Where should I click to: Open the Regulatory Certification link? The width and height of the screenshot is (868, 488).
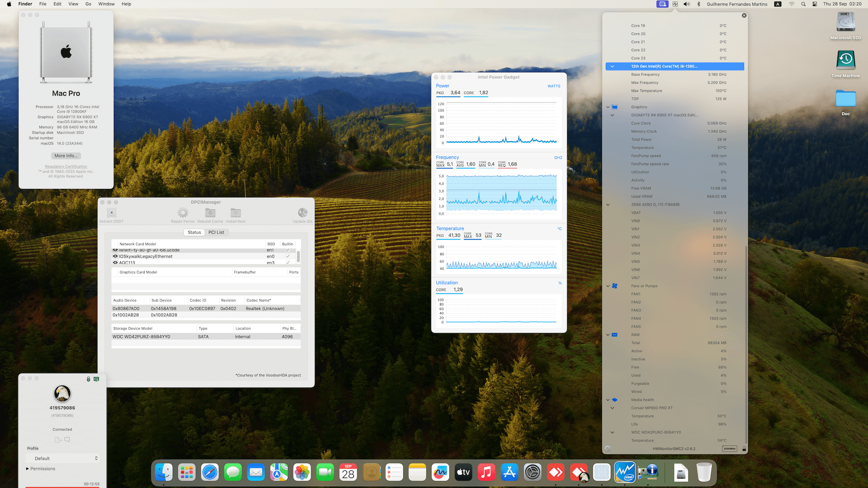[x=66, y=167]
